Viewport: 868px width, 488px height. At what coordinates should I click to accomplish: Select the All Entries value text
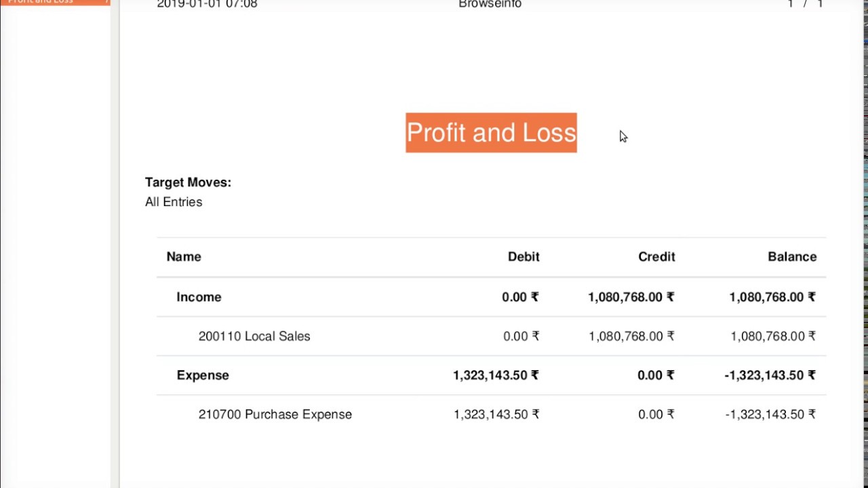point(174,202)
